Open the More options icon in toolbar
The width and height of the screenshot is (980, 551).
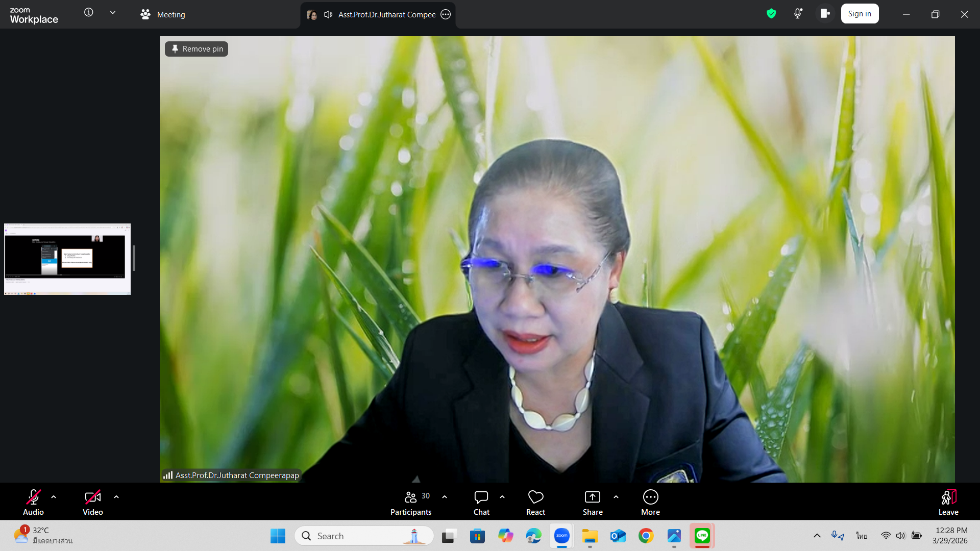[x=650, y=497]
